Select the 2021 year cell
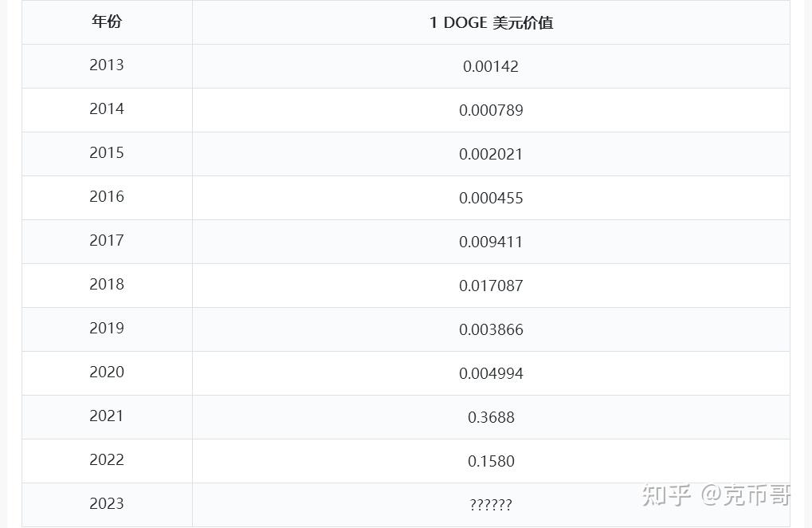Image resolution: width=812 pixels, height=528 pixels. point(107,416)
